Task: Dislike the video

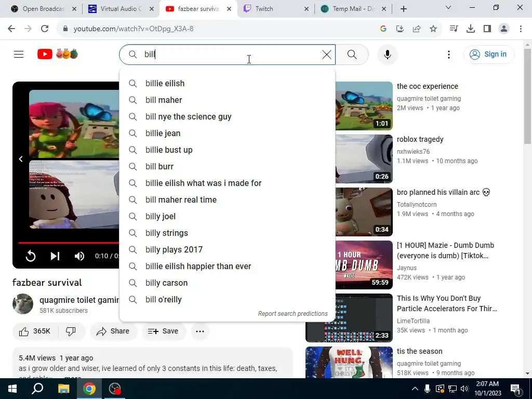Action: [x=71, y=331]
